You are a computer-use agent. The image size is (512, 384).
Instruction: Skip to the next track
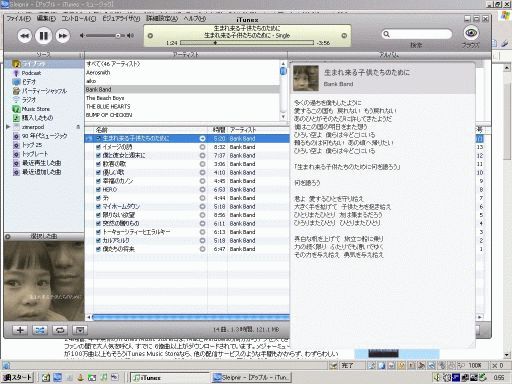[x=63, y=36]
